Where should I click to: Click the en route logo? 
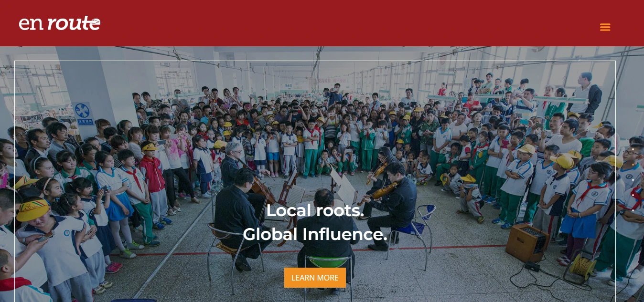[x=60, y=23]
